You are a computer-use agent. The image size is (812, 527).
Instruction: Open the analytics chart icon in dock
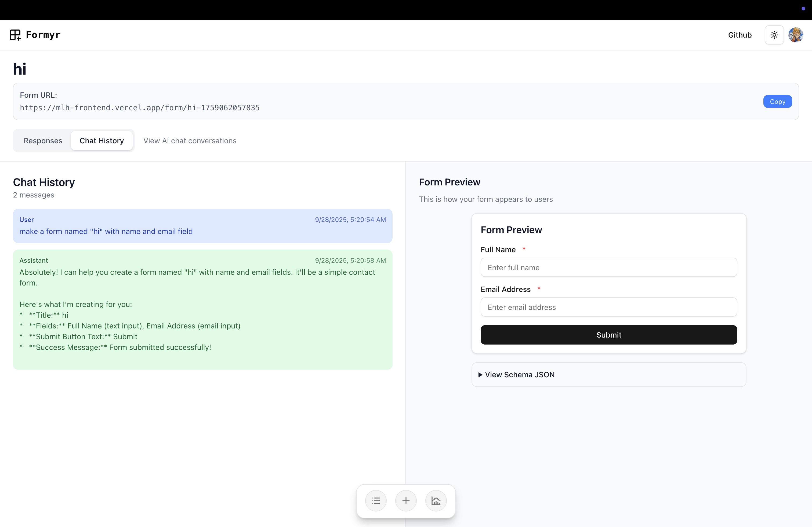[436, 500]
